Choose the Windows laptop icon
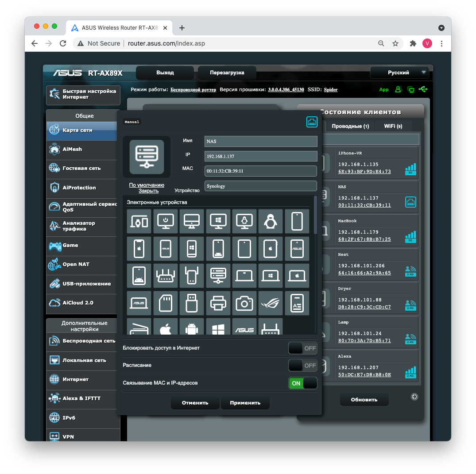The height and width of the screenshot is (474, 476). click(x=270, y=276)
